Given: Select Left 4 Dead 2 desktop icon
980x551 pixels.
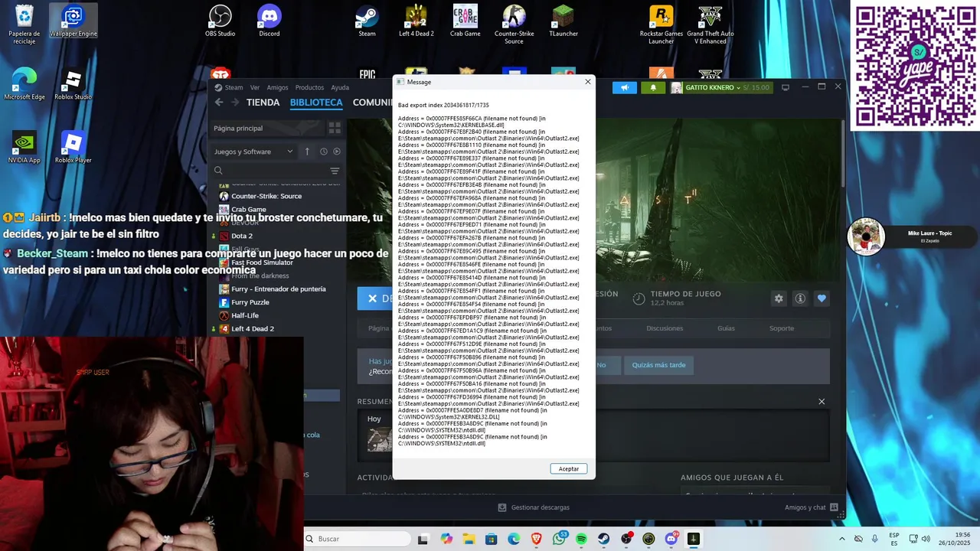Looking at the screenshot, I should (416, 21).
